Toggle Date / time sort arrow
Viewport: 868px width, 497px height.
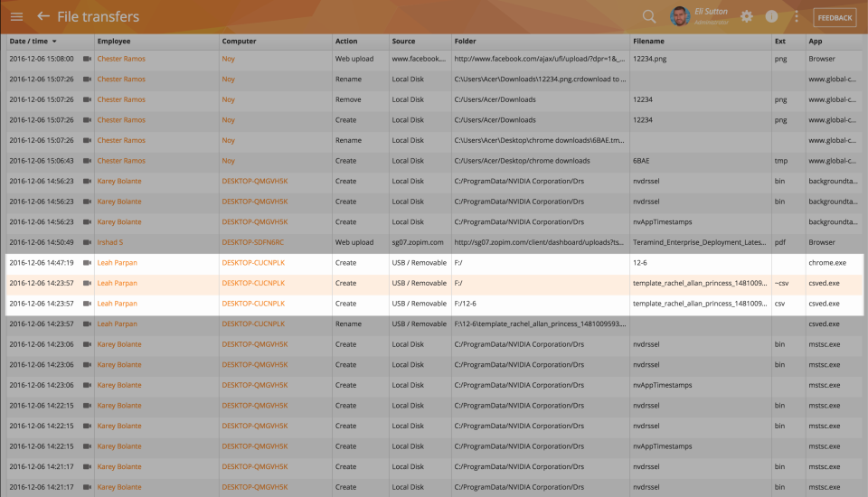click(x=54, y=42)
